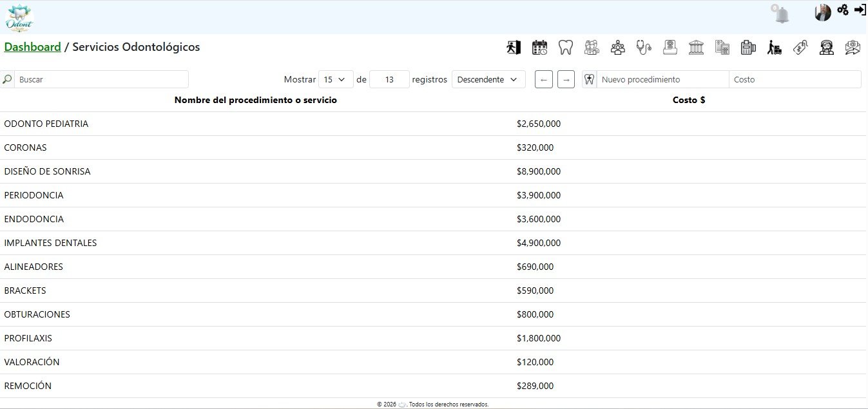Viewport: 868px width, 409px height.
Task: Focus the Nuevo procedimiento input field
Action: coord(662,79)
